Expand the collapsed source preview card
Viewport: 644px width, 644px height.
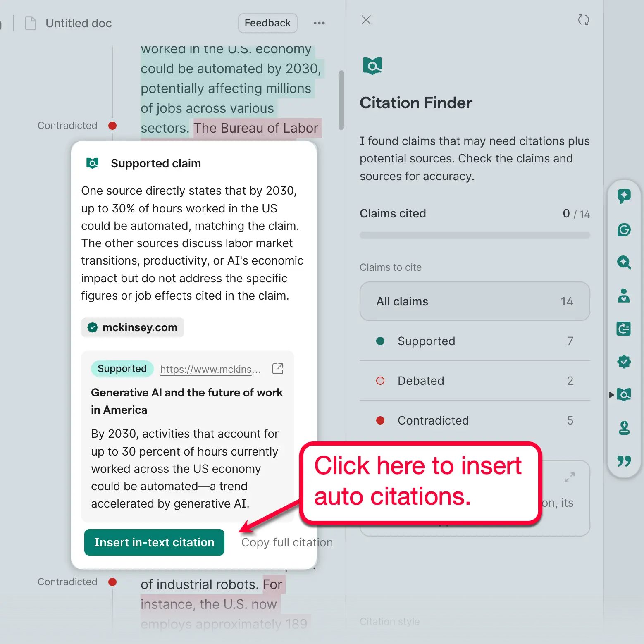click(569, 477)
